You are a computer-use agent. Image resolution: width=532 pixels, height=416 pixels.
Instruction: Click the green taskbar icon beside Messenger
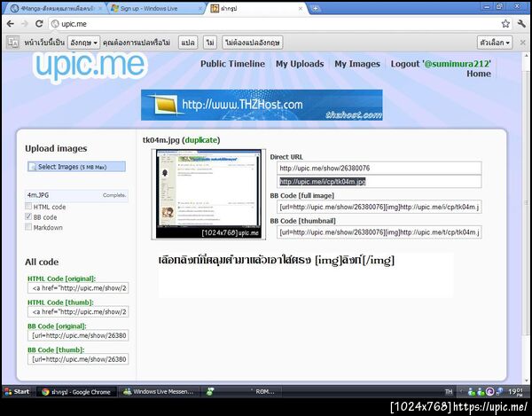pos(209,391)
